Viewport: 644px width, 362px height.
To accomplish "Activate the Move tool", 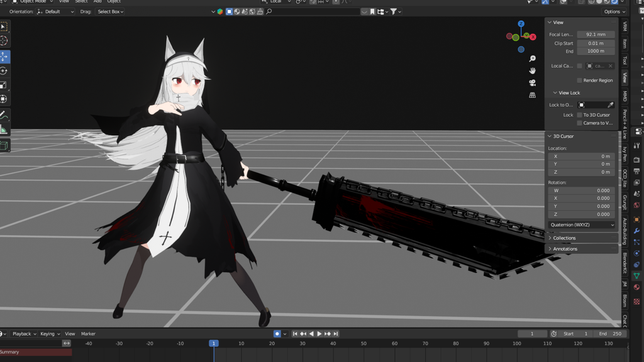I will tap(4, 57).
